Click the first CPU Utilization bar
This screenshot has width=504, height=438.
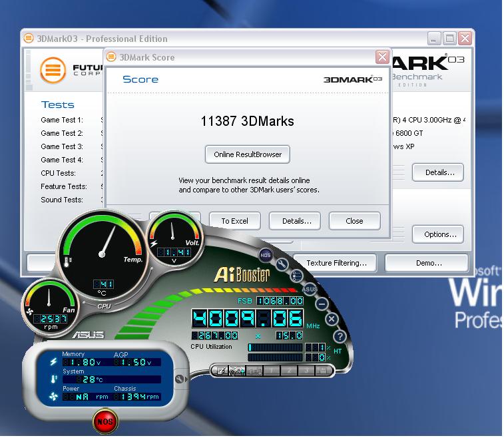pyautogui.click(x=276, y=347)
